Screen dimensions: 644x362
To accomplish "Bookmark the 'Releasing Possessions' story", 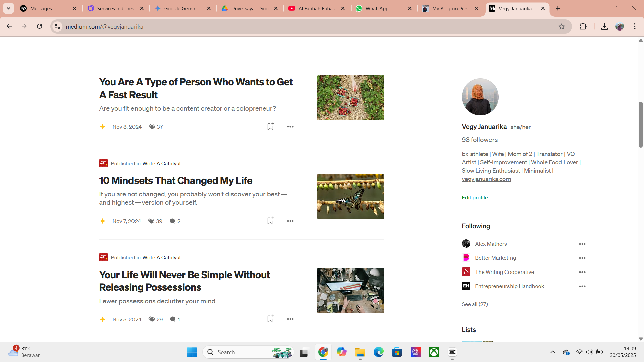I will click(x=270, y=319).
